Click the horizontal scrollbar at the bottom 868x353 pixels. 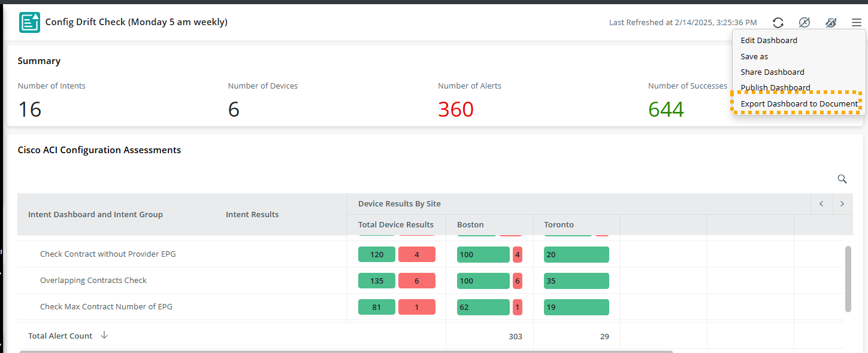(346, 351)
